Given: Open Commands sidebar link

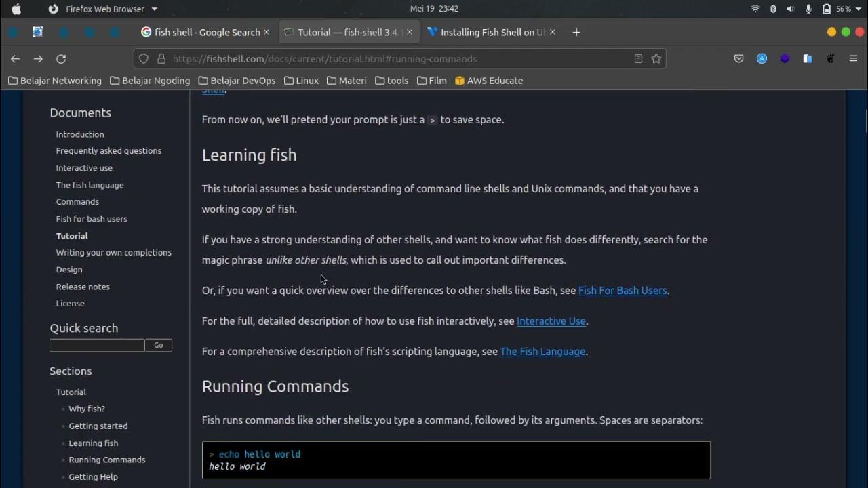Looking at the screenshot, I should 77,202.
